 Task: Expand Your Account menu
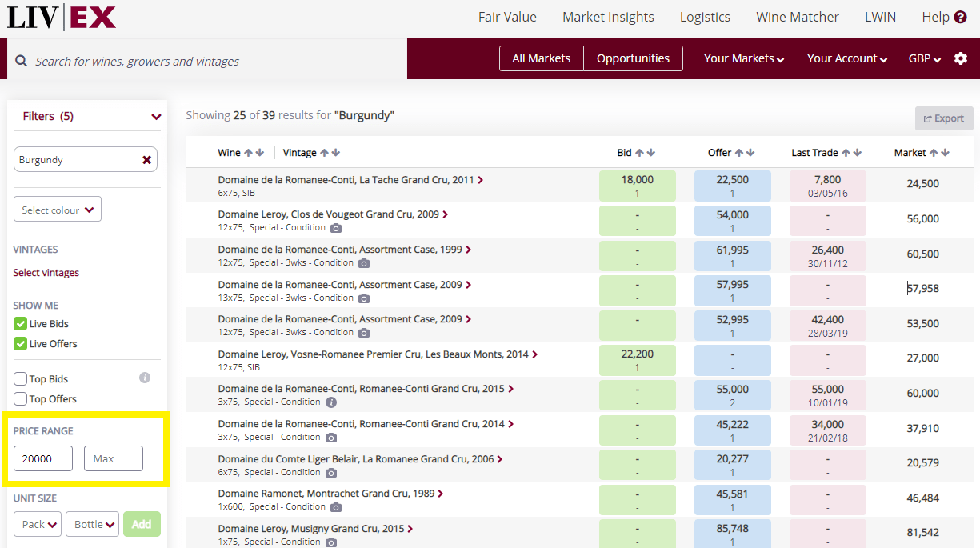[x=847, y=58]
